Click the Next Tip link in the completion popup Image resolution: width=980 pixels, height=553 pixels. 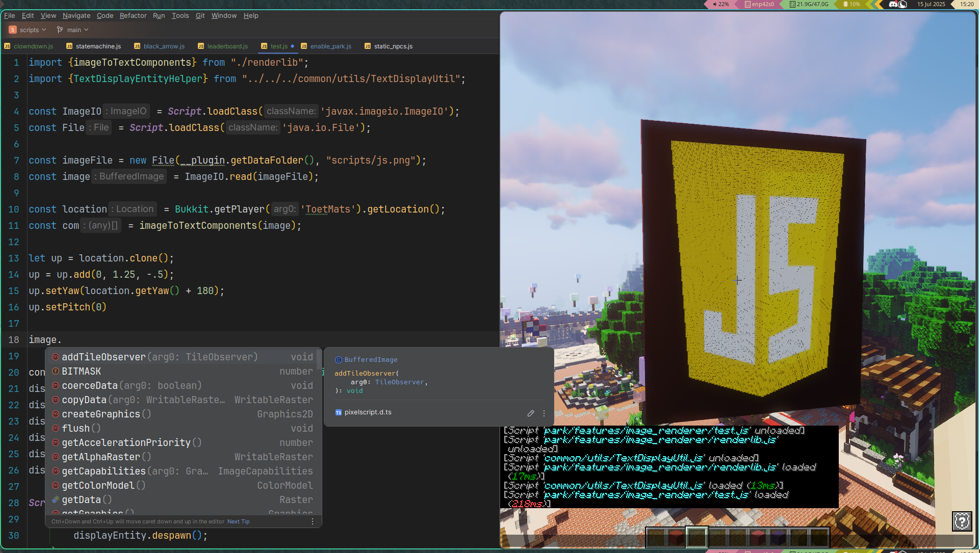[x=238, y=521]
